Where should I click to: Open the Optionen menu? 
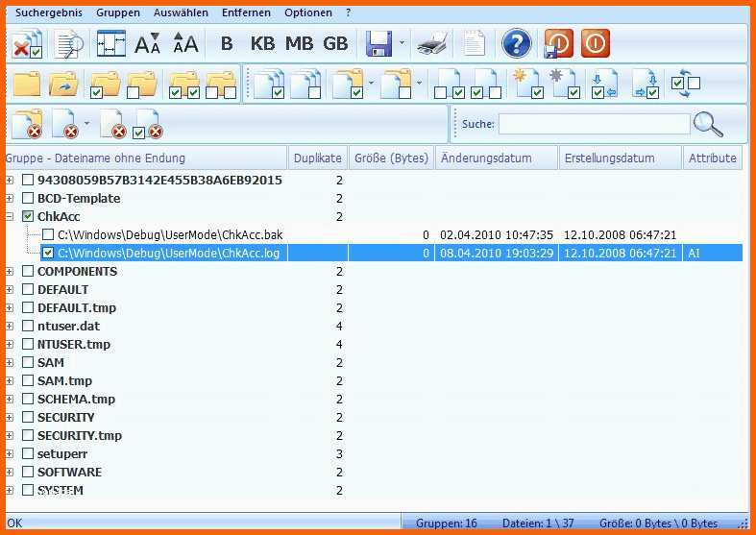[x=308, y=13]
